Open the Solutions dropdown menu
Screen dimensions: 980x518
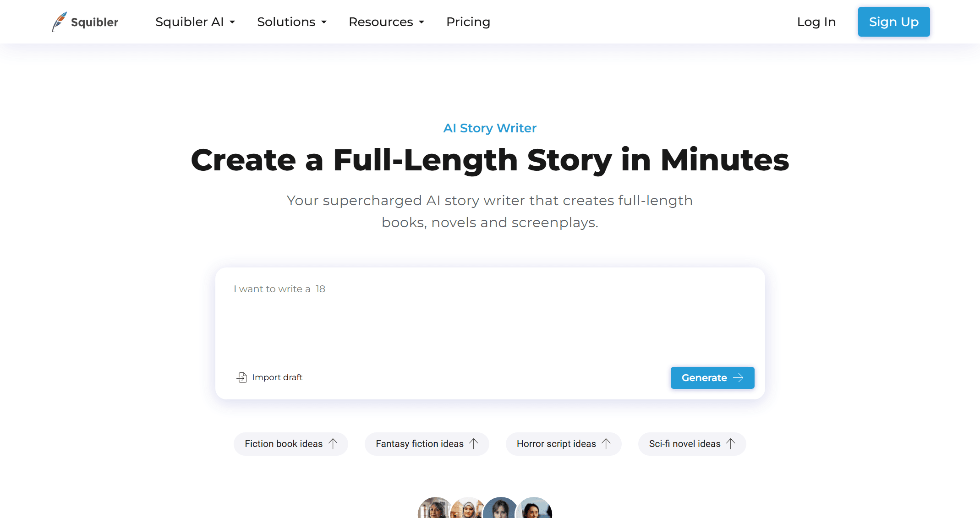[x=292, y=22]
